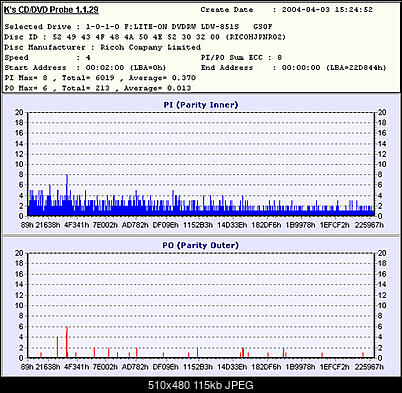Click "Ricoh Company Limited" manufacturer name
402x393 pixels.
(x=151, y=47)
